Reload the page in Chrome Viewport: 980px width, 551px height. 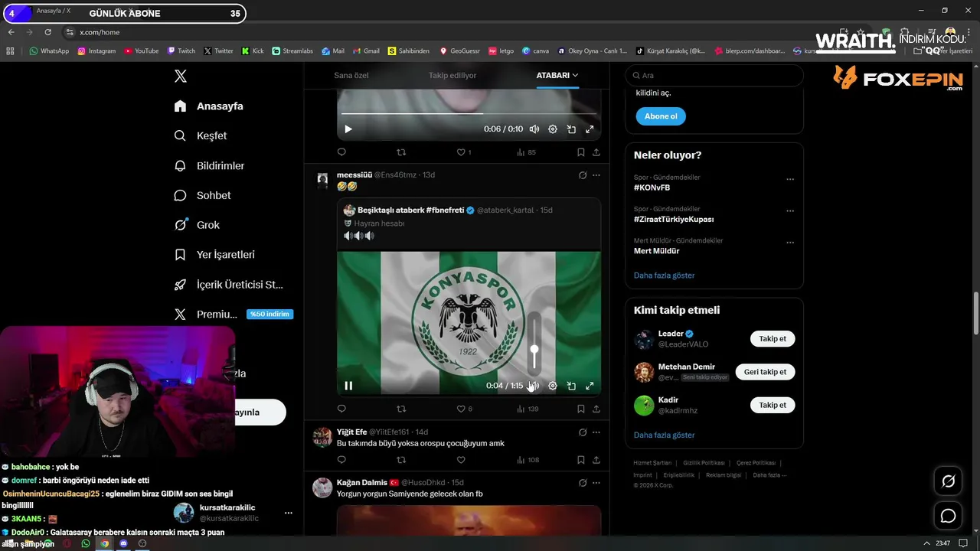click(x=47, y=32)
